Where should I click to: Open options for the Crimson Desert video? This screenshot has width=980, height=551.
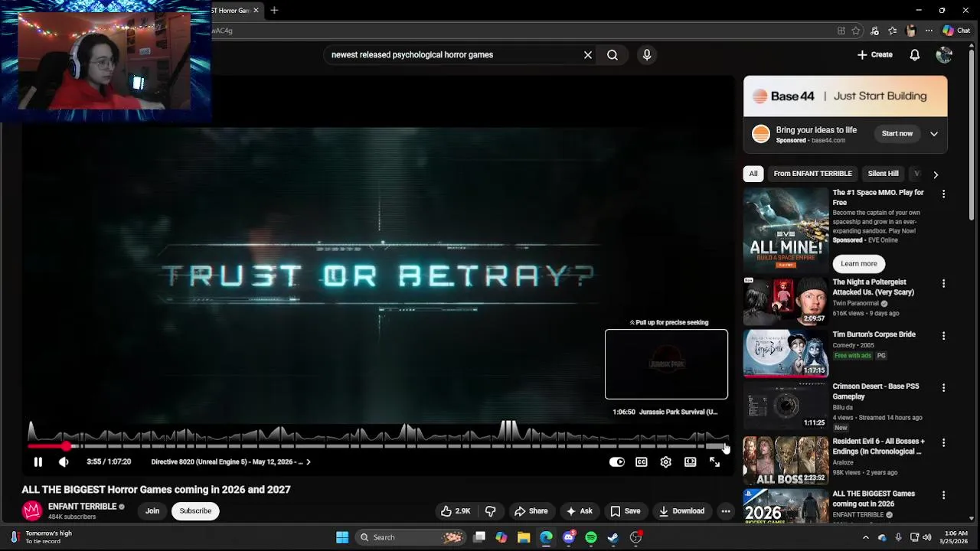[943, 388]
